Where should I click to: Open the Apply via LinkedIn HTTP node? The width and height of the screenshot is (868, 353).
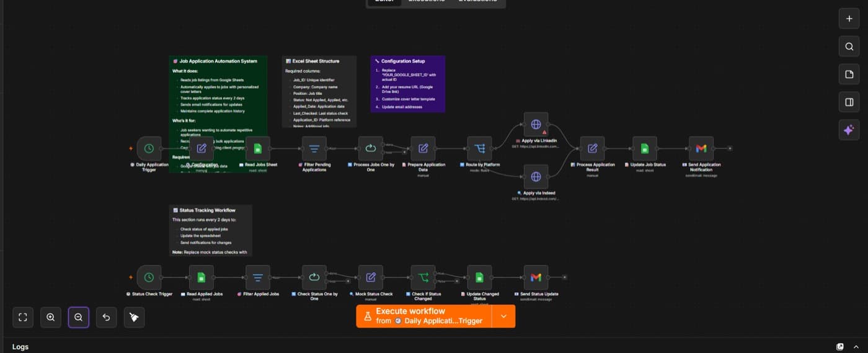point(536,125)
